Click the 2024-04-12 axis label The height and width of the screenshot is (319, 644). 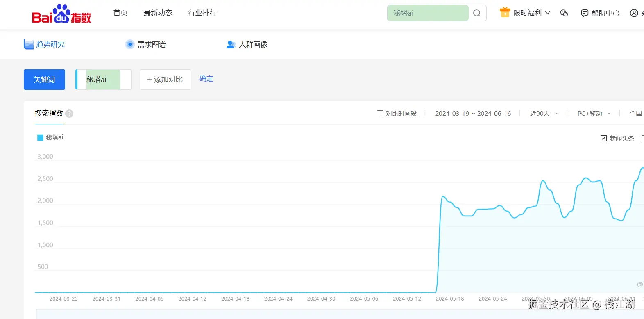193,299
